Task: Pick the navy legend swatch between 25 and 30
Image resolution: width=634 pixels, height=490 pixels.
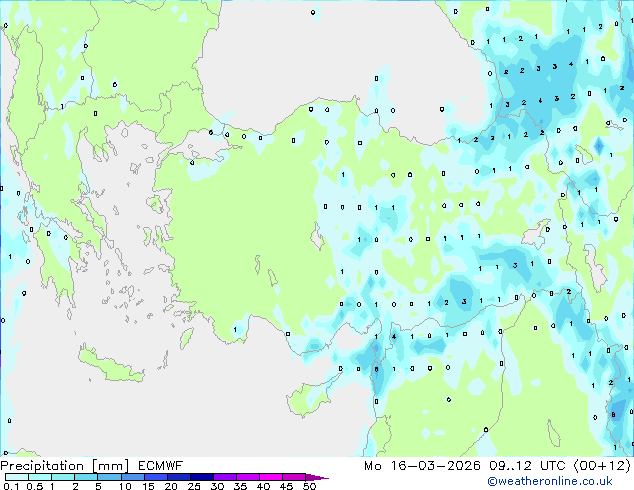Action: (202, 477)
